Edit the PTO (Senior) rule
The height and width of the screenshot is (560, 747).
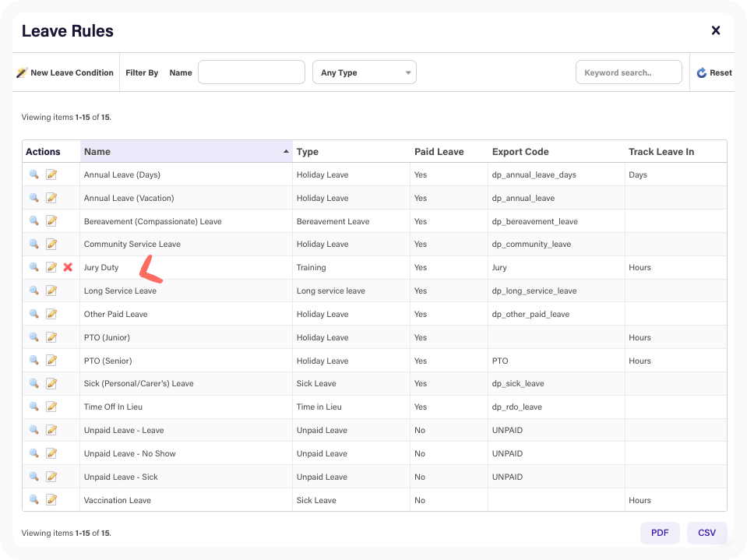51,361
